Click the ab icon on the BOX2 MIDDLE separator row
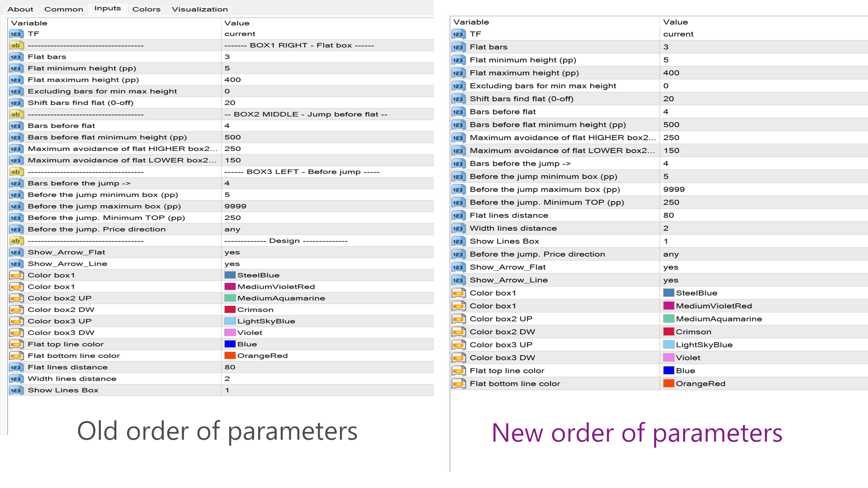868x488 pixels. 16,114
